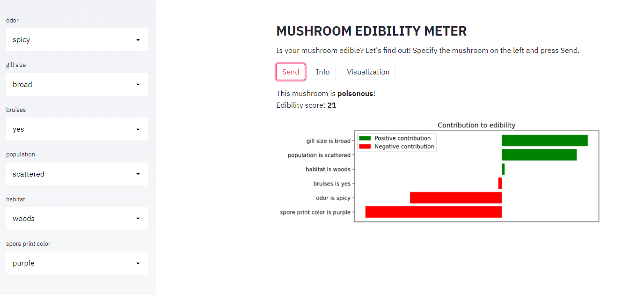644x295 pixels.
Task: Click the red Negative contribution legend swatch
Action: [365, 147]
